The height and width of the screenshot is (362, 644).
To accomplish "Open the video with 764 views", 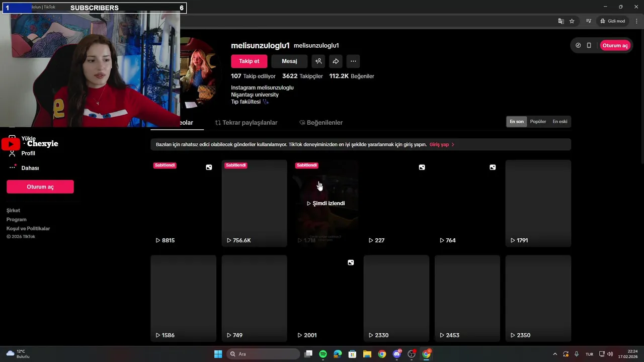I will pyautogui.click(x=467, y=203).
